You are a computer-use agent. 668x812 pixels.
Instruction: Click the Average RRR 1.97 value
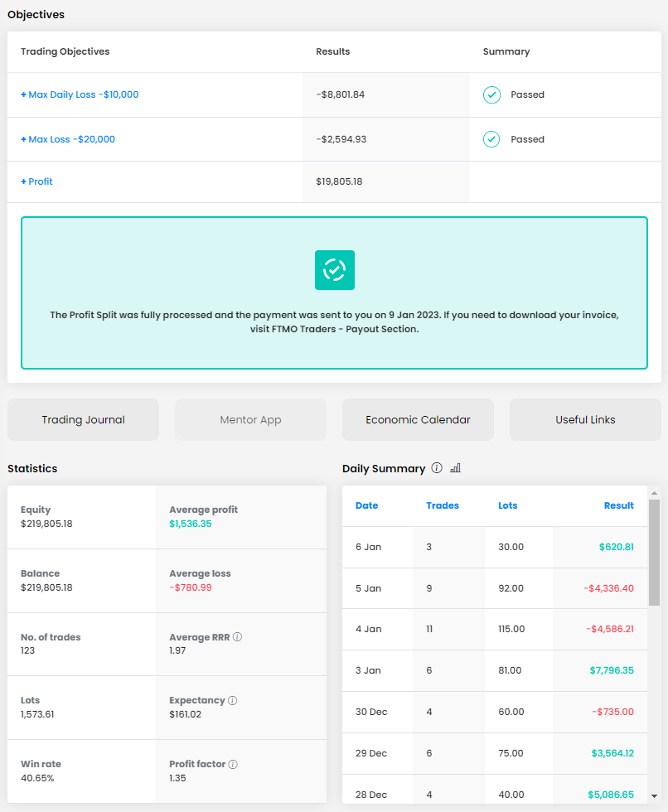(177, 650)
